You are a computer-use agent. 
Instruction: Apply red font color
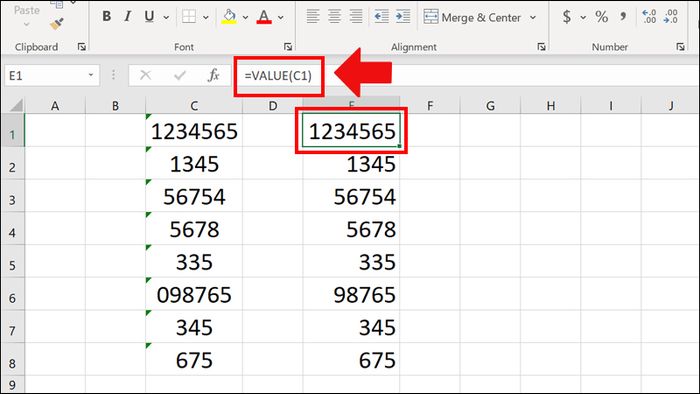264,17
